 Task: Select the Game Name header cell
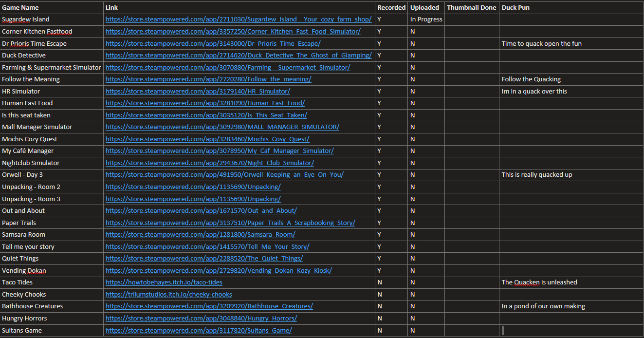tap(20, 8)
